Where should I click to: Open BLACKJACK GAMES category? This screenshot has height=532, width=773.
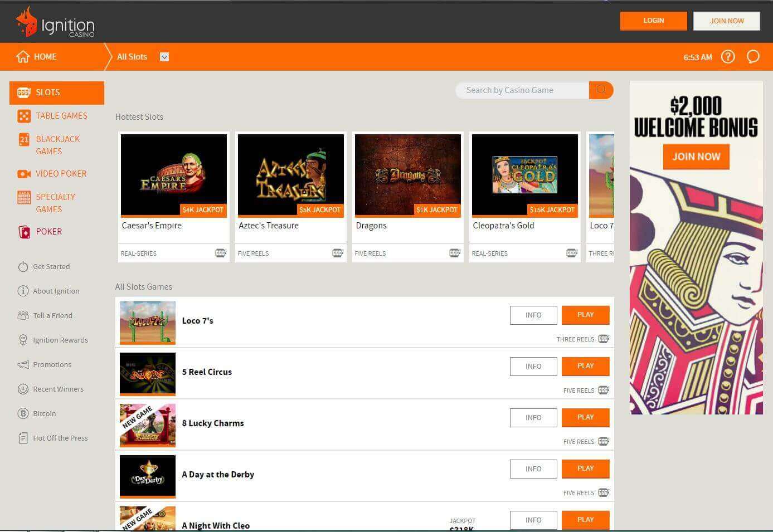[x=58, y=145]
